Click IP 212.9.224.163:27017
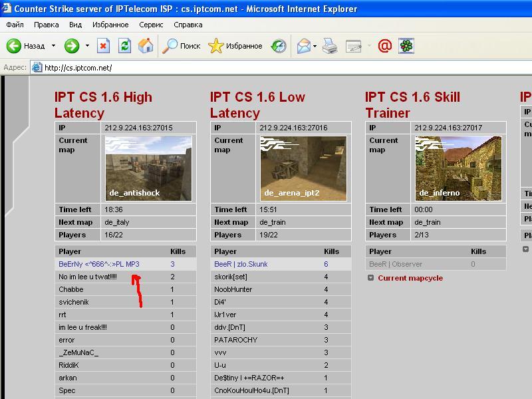The width and height of the screenshot is (532, 399). click(448, 128)
